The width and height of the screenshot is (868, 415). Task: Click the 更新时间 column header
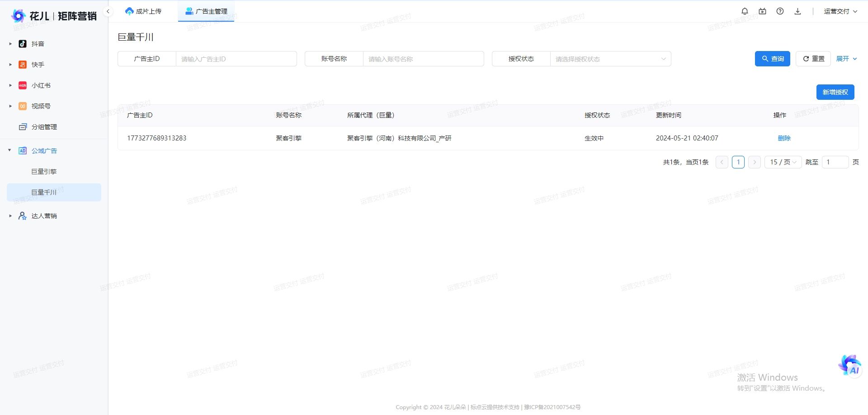point(669,115)
